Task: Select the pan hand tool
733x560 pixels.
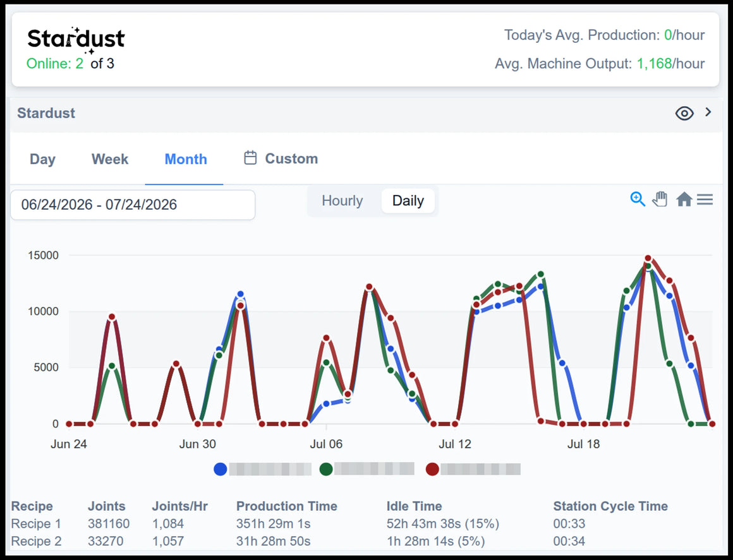Action: (x=660, y=199)
